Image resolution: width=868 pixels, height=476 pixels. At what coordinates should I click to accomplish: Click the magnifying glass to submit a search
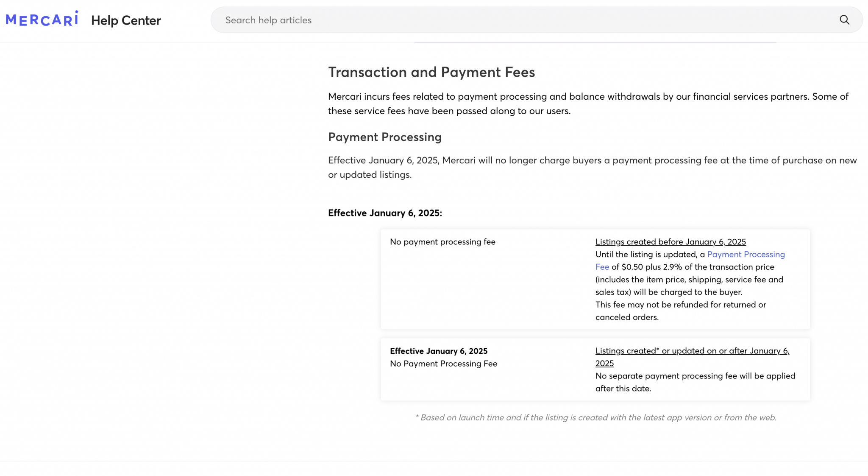(845, 20)
